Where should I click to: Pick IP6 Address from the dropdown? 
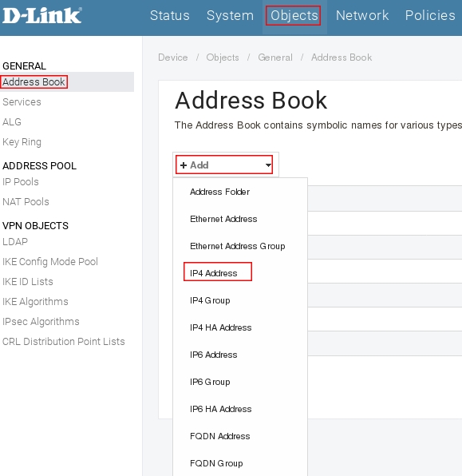(x=214, y=355)
